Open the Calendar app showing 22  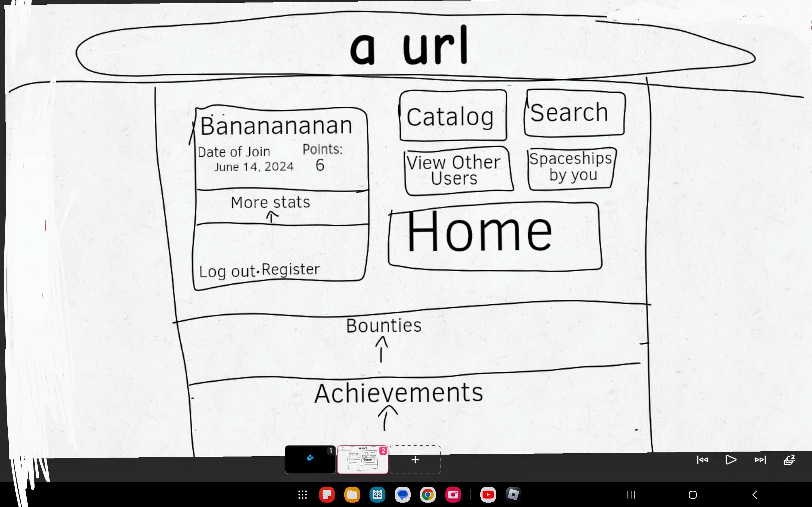[x=377, y=495]
